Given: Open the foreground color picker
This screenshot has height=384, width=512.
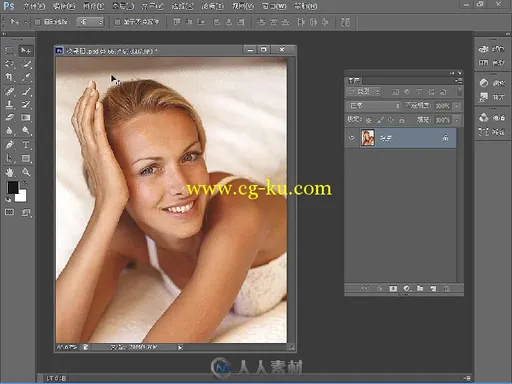Looking at the screenshot, I should click(x=12, y=187).
